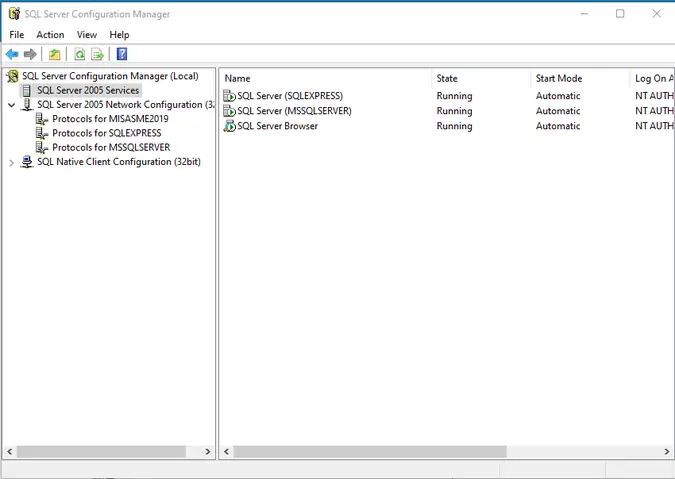Open the View menu
Viewport: 675px width, 479px height.
pos(87,35)
